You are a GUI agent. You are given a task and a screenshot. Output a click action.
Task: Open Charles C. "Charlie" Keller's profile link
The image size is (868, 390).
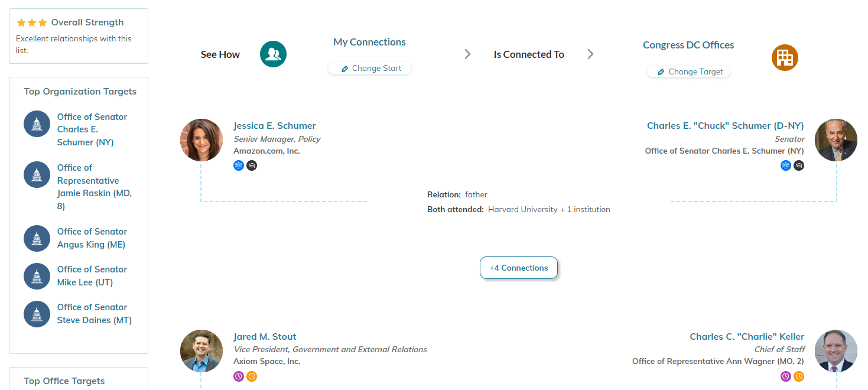point(747,337)
